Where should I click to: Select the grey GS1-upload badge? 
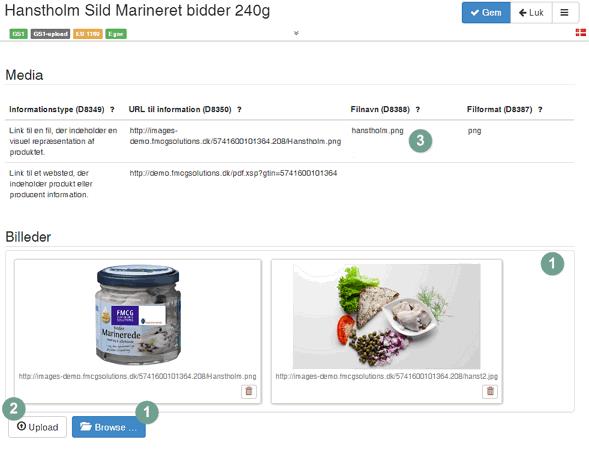(x=50, y=34)
